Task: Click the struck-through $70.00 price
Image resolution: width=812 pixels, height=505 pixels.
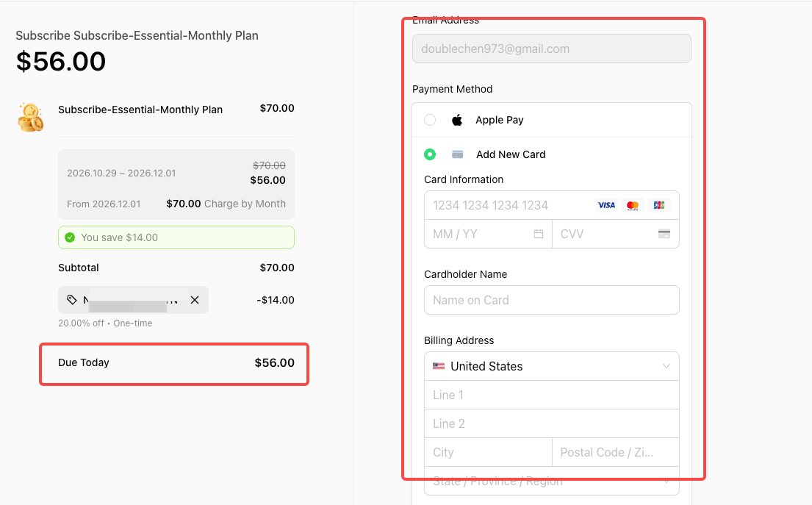Action: click(269, 165)
